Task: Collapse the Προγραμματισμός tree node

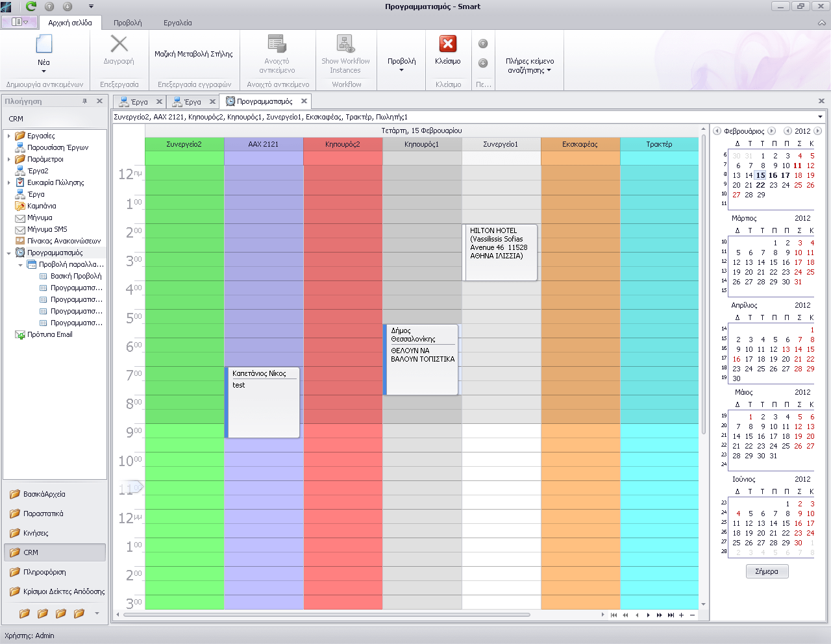Action: pyautogui.click(x=9, y=253)
